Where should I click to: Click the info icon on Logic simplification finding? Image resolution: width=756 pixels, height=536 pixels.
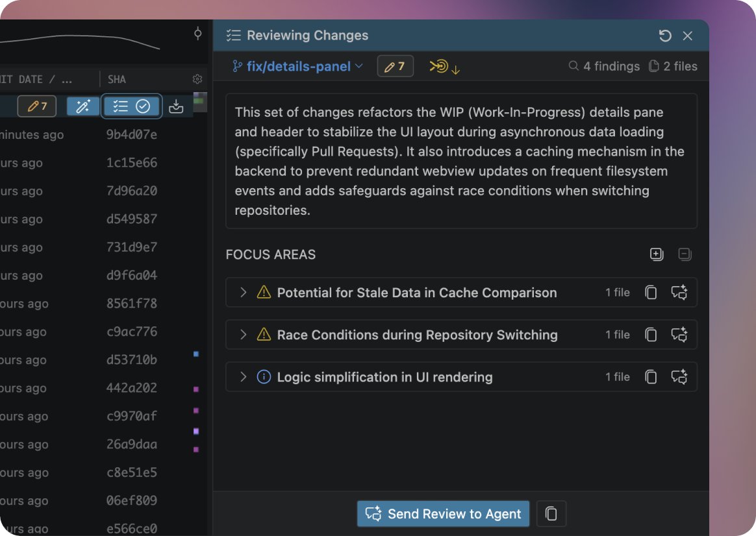pos(264,376)
